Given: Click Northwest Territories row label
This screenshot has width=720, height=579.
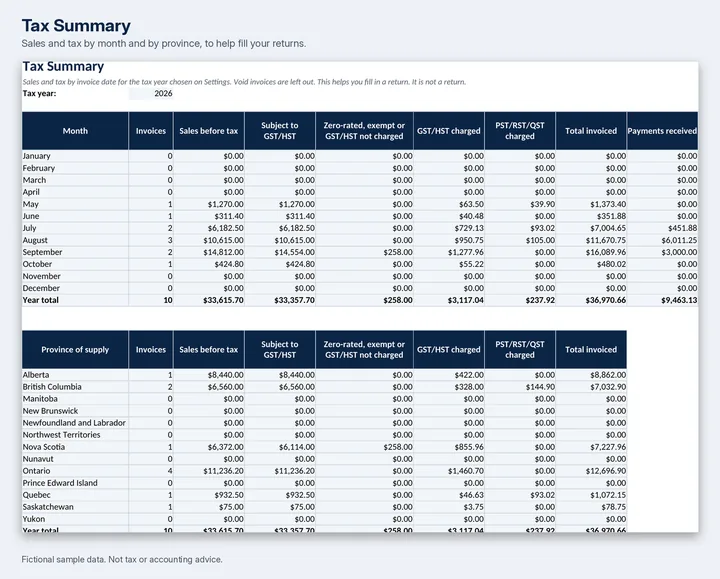Looking at the screenshot, I should (x=62, y=435).
